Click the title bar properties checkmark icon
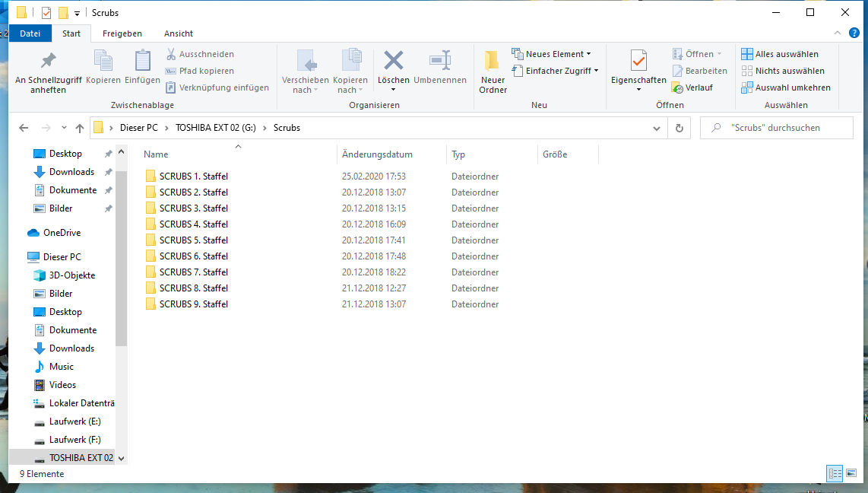This screenshot has width=868, height=493. 46,13
